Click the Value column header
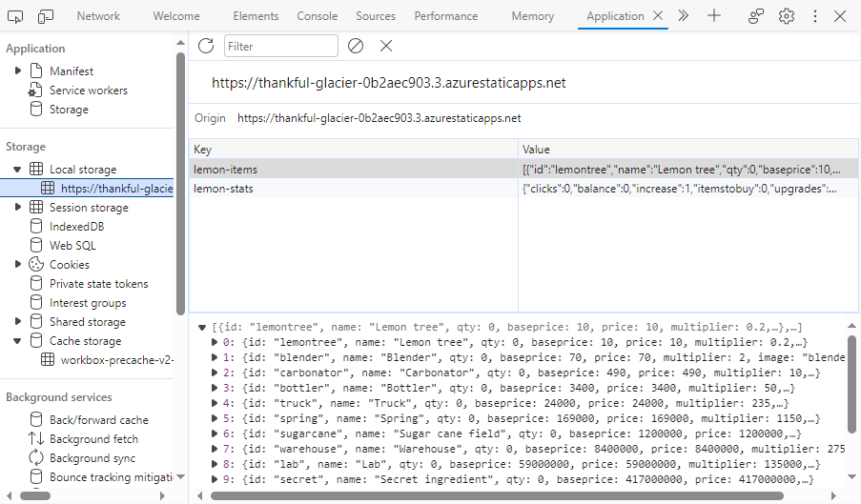The height and width of the screenshot is (504, 861). (688, 150)
